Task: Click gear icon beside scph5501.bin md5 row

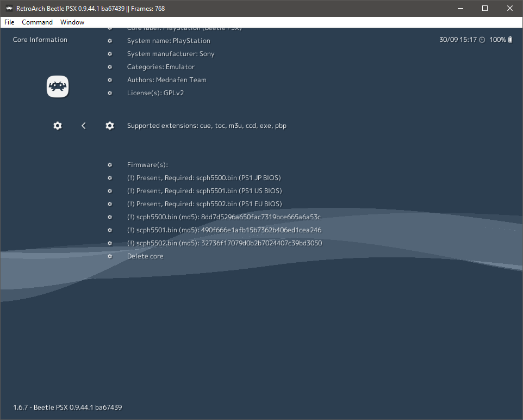Action: [x=110, y=230]
